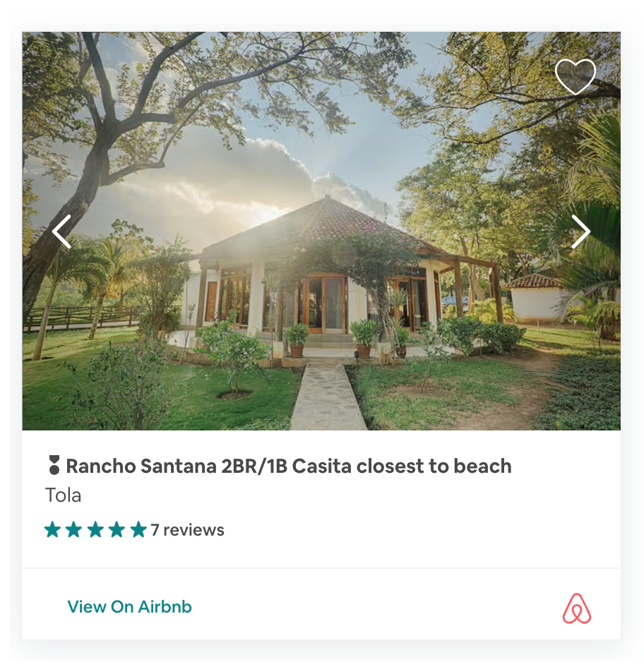Click the Superhost medal badge icon
Screen dimensions: 644x669
pyautogui.click(x=54, y=465)
